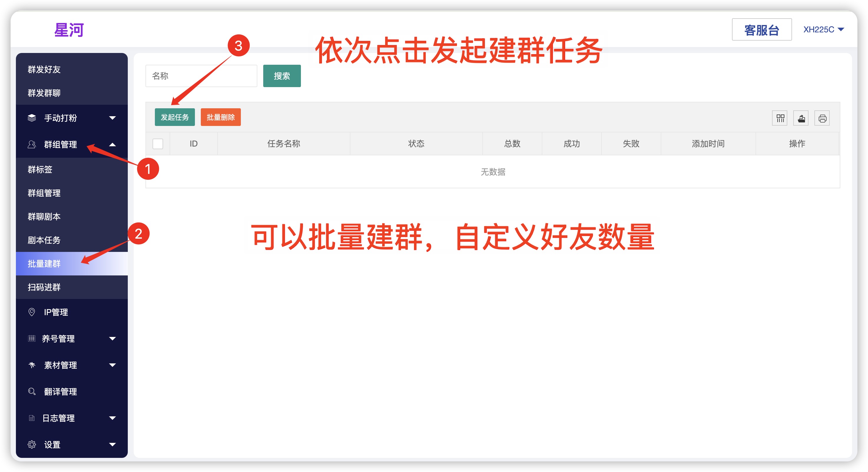Open the 批量建群 menu item
Viewport: 868px width, 472px height.
pos(44,264)
